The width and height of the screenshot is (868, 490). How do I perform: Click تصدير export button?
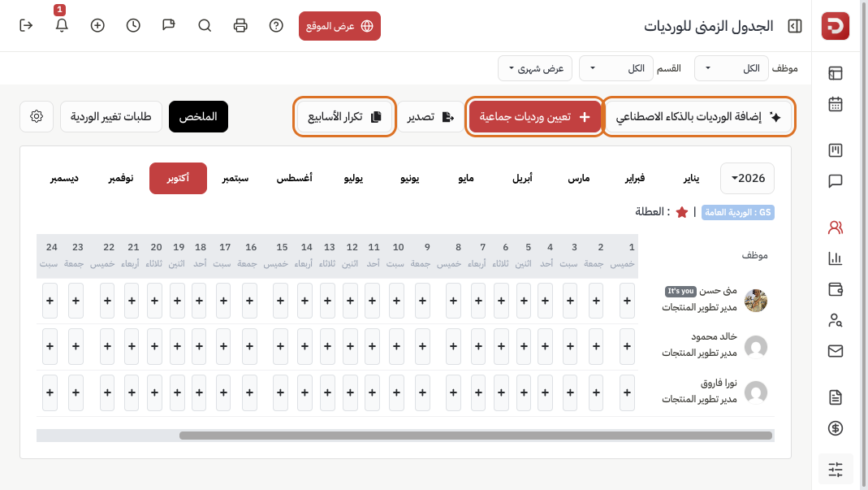click(430, 116)
